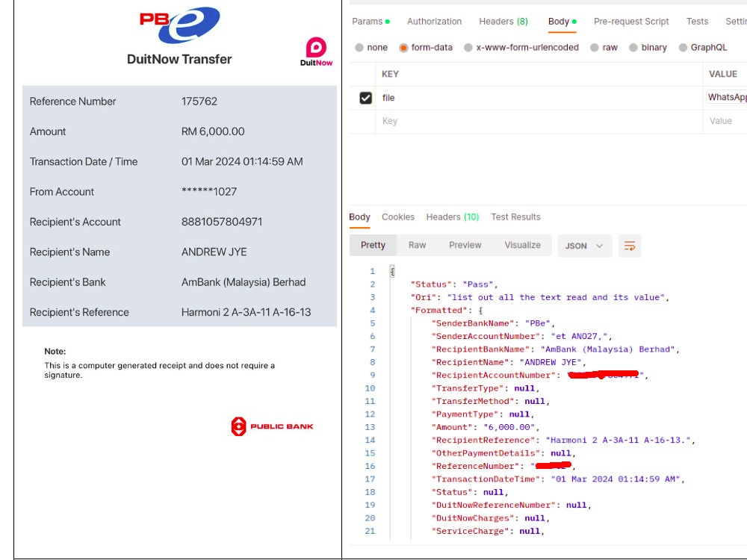The height and width of the screenshot is (560, 747).
Task: Click the PBe logo at top
Action: point(179,25)
